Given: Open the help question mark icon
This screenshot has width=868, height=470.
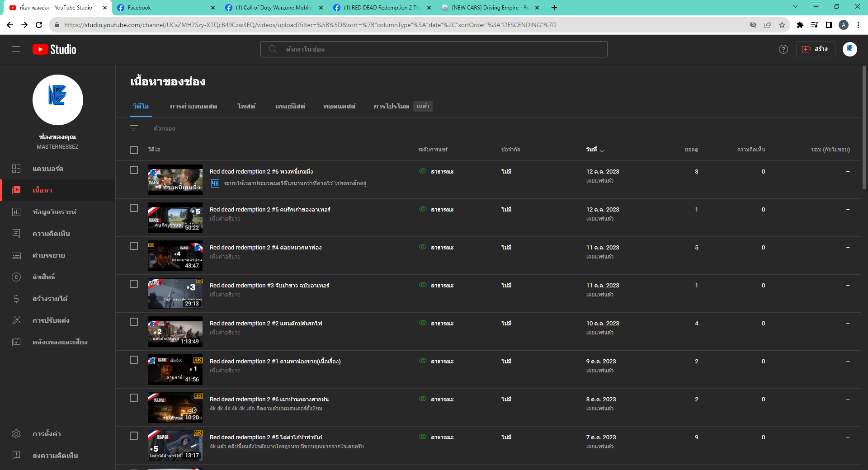Looking at the screenshot, I should (x=783, y=49).
